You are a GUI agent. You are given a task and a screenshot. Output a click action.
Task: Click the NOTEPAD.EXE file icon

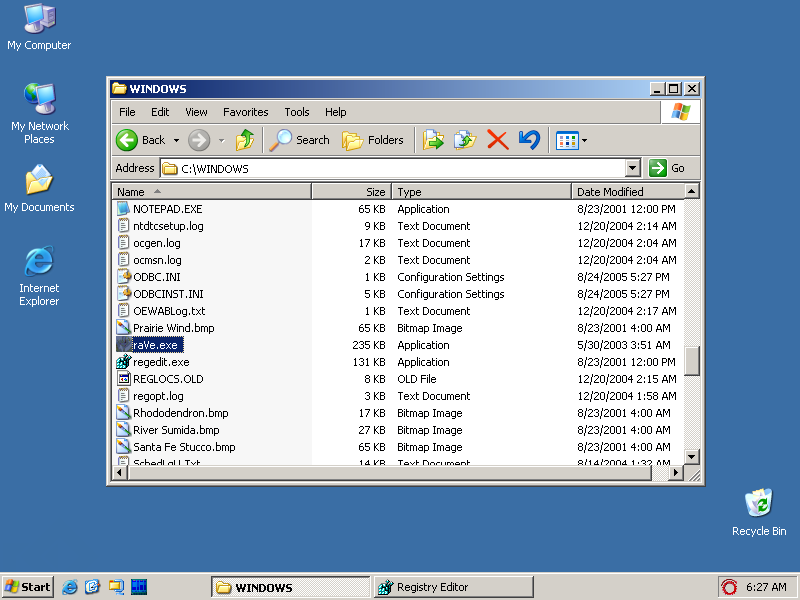123,209
